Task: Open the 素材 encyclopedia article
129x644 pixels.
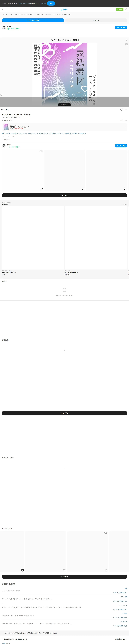Action: coord(126,589)
